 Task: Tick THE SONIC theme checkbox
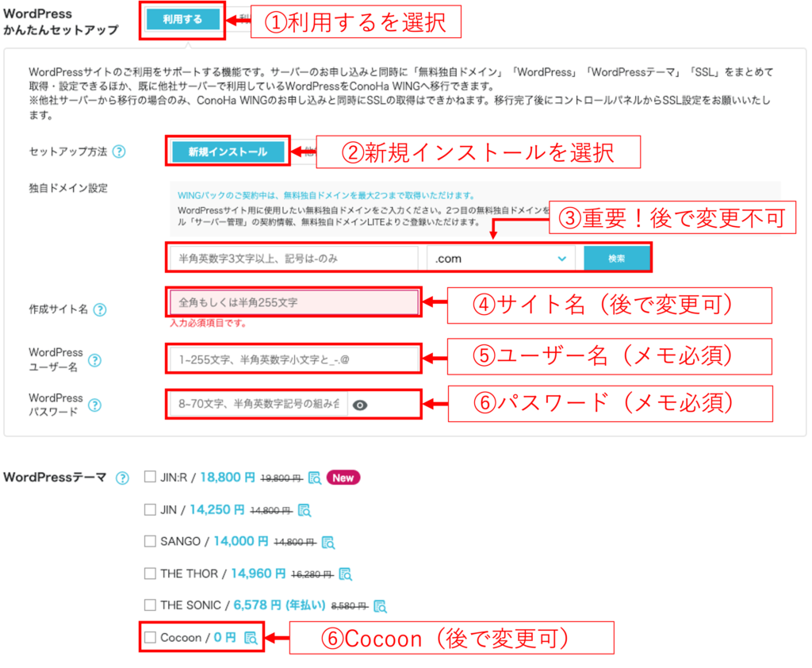tap(150, 605)
